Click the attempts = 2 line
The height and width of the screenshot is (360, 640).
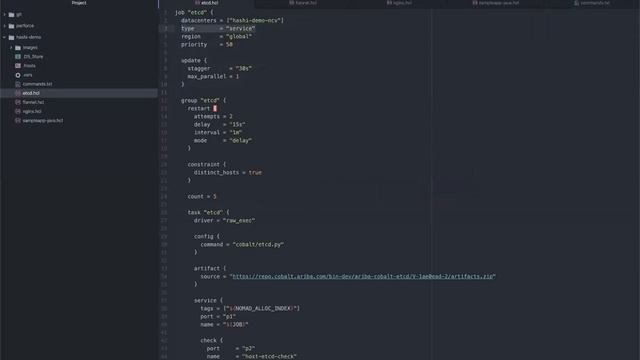point(213,116)
